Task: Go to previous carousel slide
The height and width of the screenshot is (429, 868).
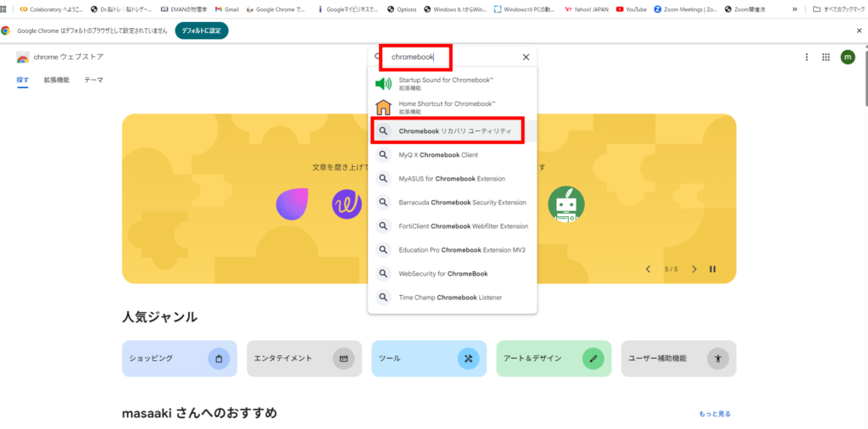Action: [x=648, y=269]
